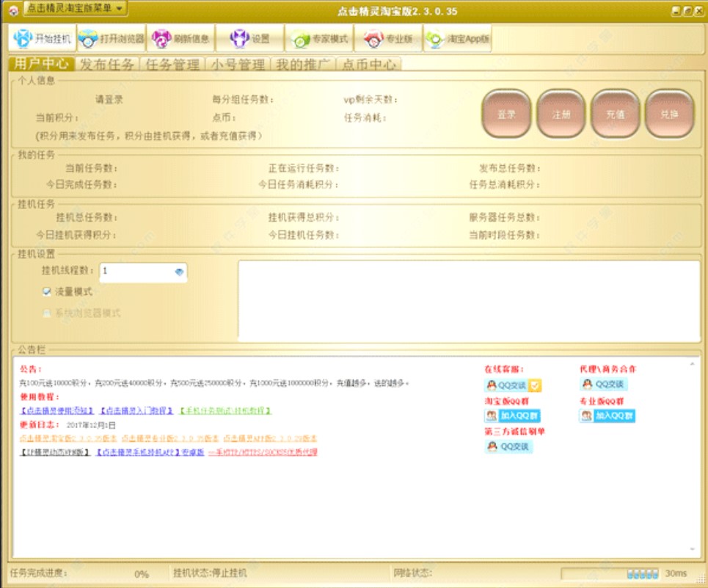Click the 专业版 toolbar icon
708x588 pixels.
tap(373, 39)
